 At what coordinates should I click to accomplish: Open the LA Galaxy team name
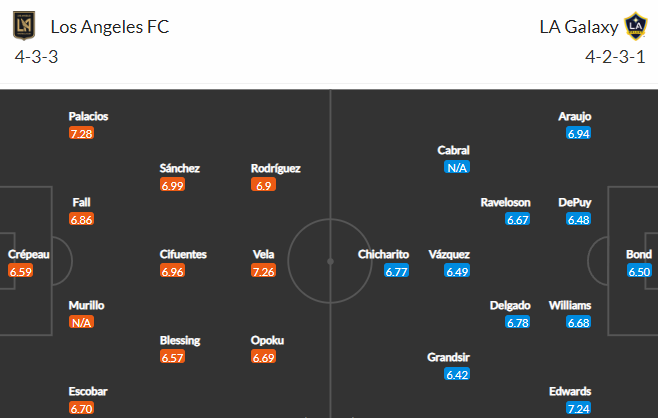[579, 27]
